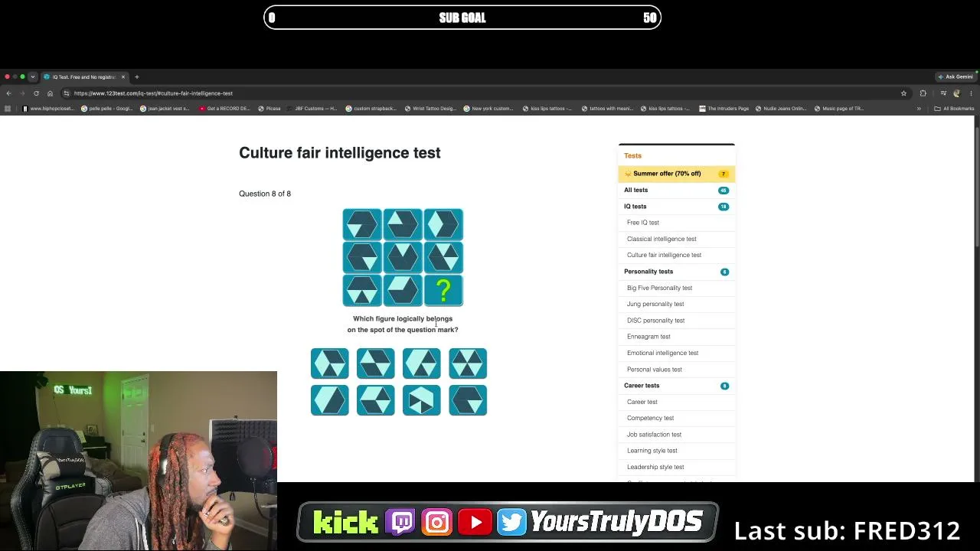Open the JBF Customs bookmark
This screenshot has height=551, width=980.
pyautogui.click(x=312, y=109)
